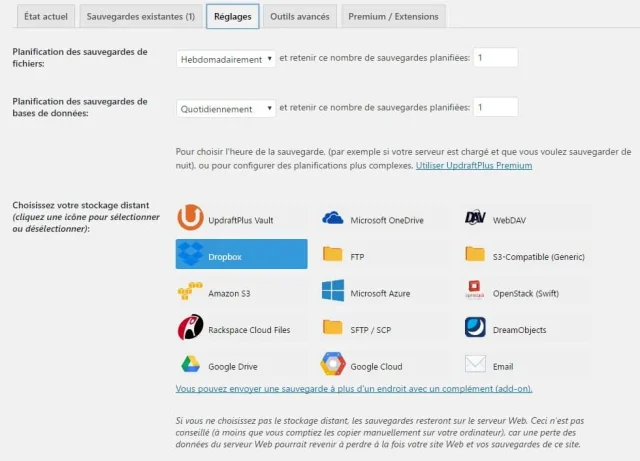Choose the Google Cloud icon
This screenshot has height=461, width=640.
coord(333,365)
